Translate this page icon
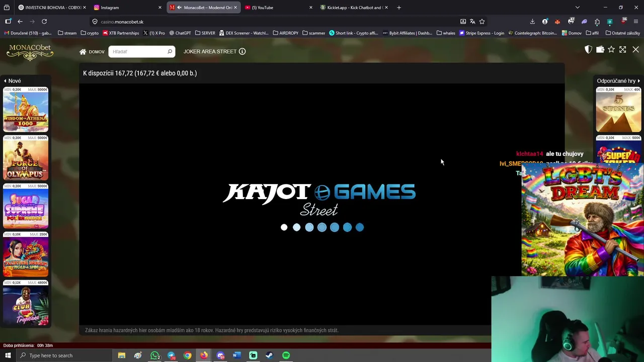Image resolution: width=644 pixels, height=362 pixels. 472,22
